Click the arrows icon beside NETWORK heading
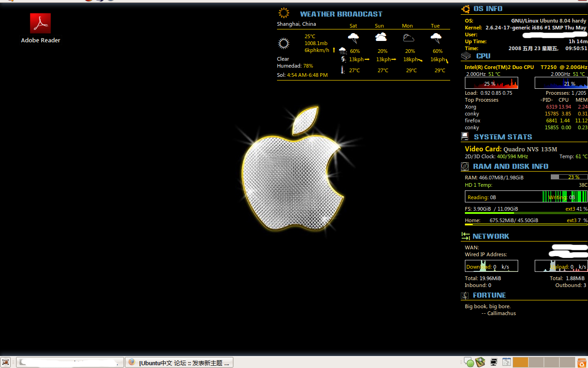This screenshot has width=588, height=368. (x=466, y=236)
